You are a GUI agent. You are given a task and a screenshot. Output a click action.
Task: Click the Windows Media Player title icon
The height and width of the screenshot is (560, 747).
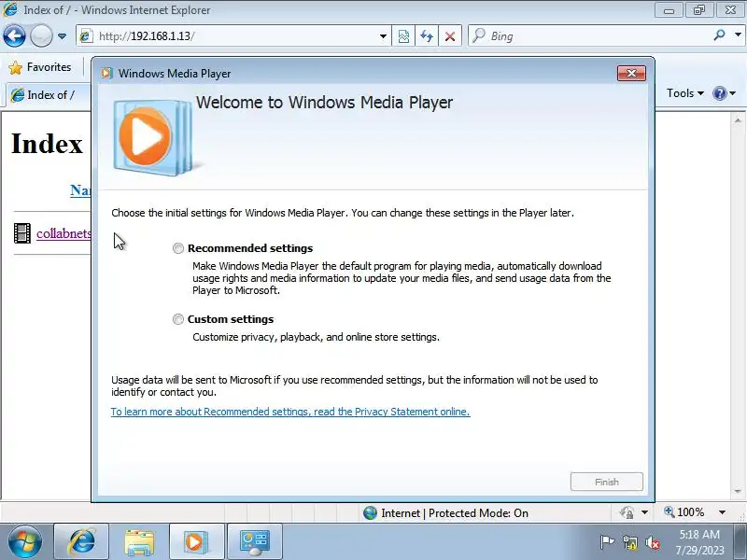pyautogui.click(x=107, y=74)
